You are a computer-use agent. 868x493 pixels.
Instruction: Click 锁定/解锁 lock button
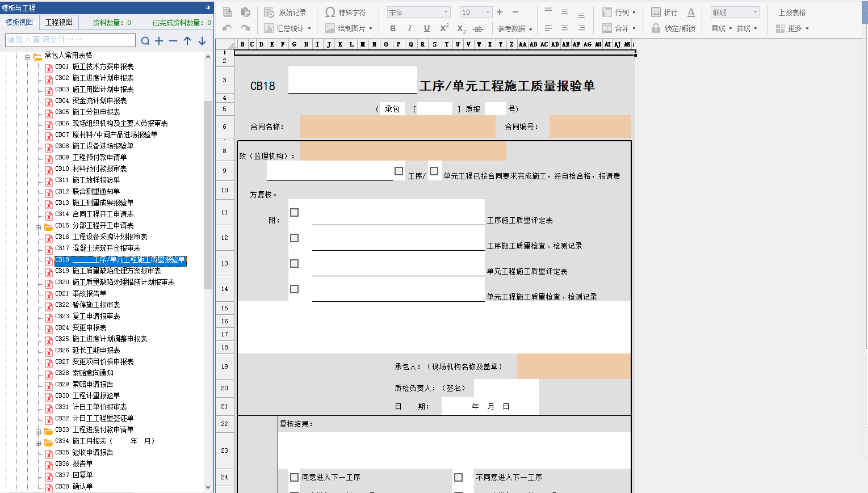click(x=673, y=28)
